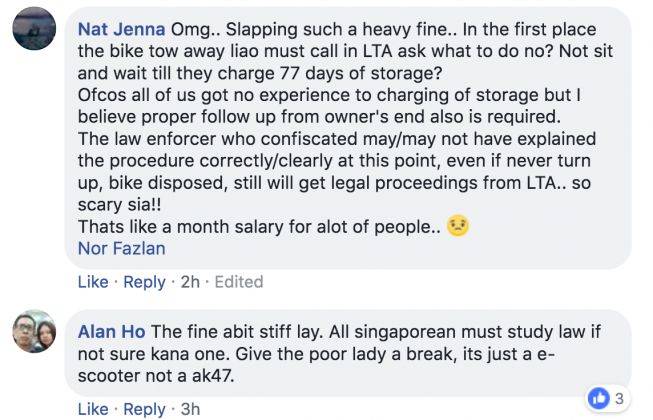
Task: Show edit history via the Edited link
Action: point(236,282)
